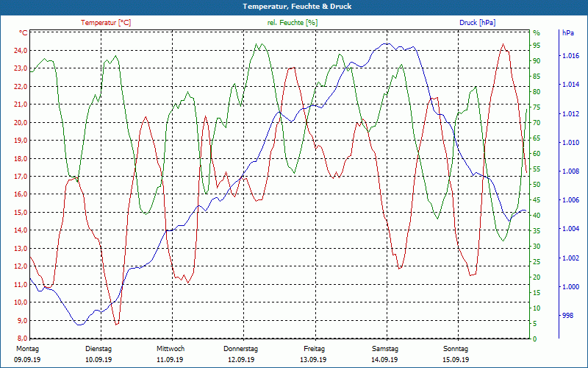The height and width of the screenshot is (368, 588).
Task: Click the 'hPa' pressure axis unit label
Action: pos(567,32)
